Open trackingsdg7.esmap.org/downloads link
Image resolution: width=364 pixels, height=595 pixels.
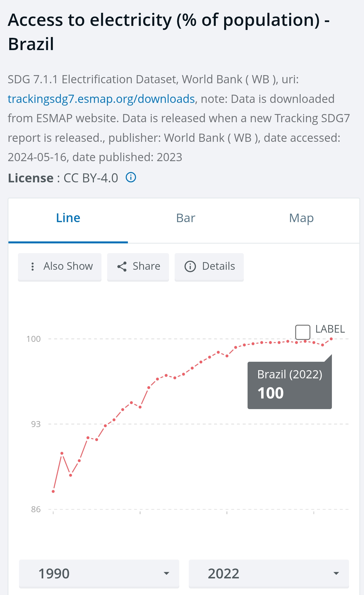[x=101, y=99]
